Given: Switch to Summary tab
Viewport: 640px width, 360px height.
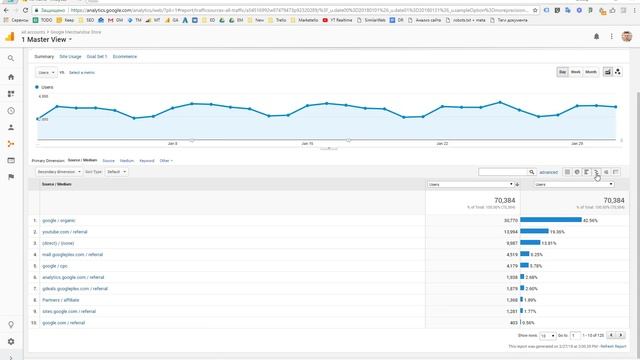Looking at the screenshot, I should (44, 57).
